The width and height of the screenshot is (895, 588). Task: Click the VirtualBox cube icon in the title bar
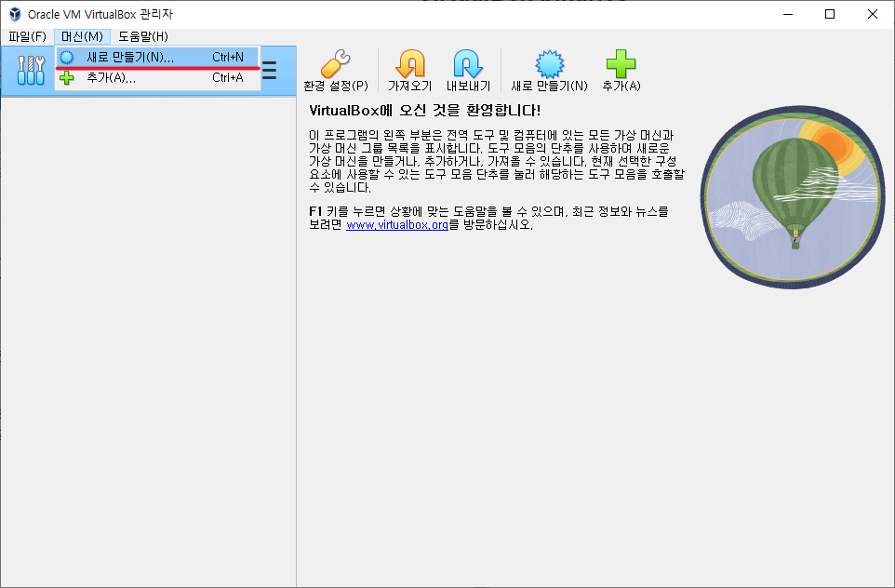pos(15,14)
